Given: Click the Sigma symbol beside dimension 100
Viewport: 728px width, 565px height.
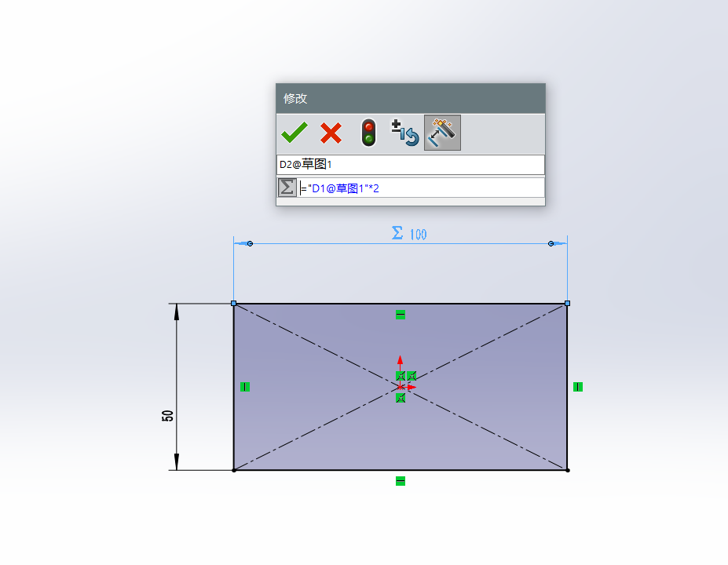Looking at the screenshot, I should pos(397,233).
